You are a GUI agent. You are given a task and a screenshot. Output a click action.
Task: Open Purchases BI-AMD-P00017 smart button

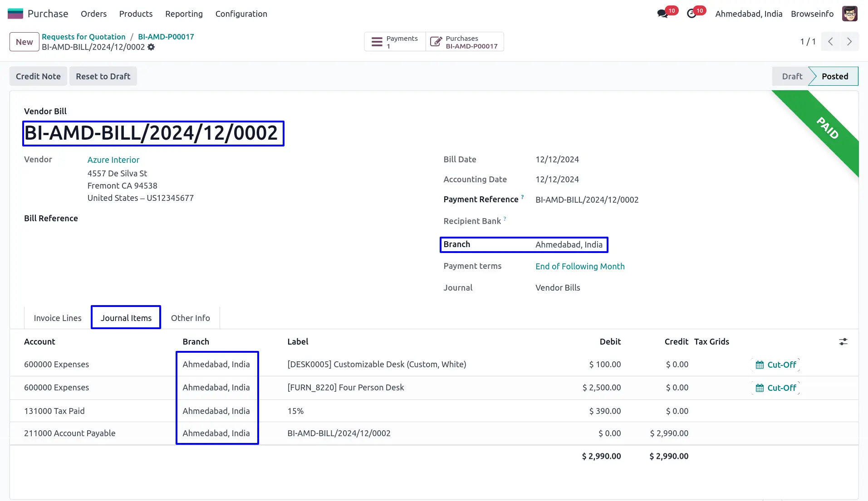point(465,42)
